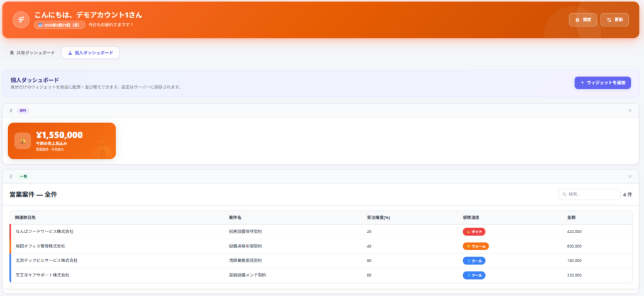The image size is (644, 296).
Task: Click the 更新 refresh button
Action: click(x=614, y=20)
